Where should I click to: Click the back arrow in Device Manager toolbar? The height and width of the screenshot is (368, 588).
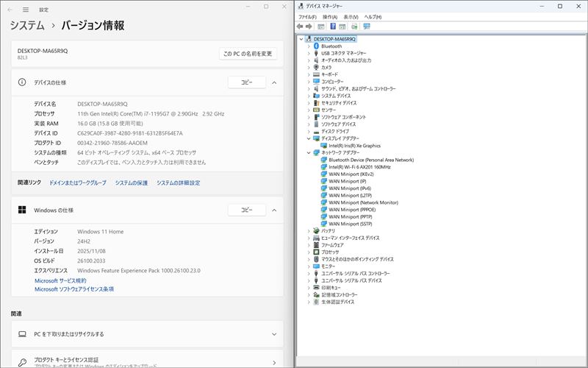point(300,26)
